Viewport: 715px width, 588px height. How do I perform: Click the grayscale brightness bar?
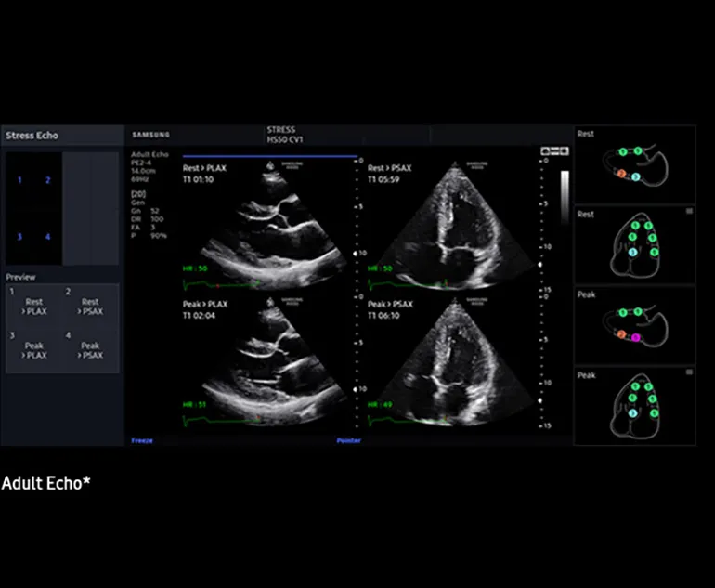click(565, 197)
